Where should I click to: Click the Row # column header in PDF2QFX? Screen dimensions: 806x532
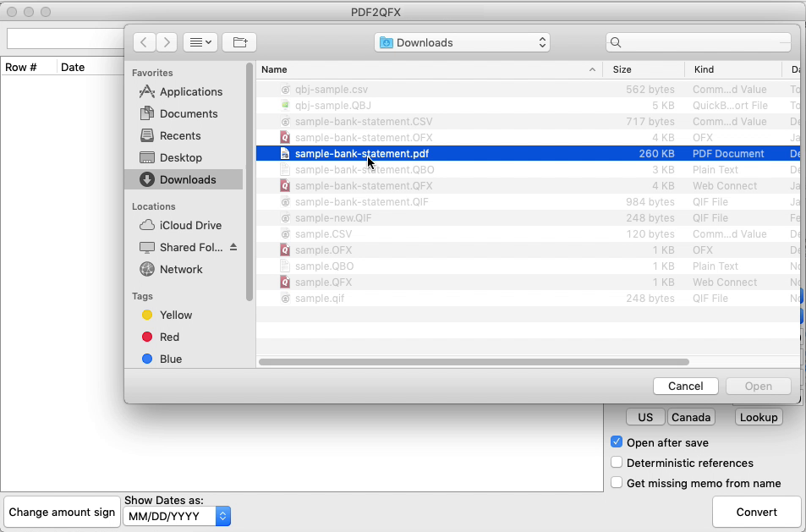pos(21,68)
